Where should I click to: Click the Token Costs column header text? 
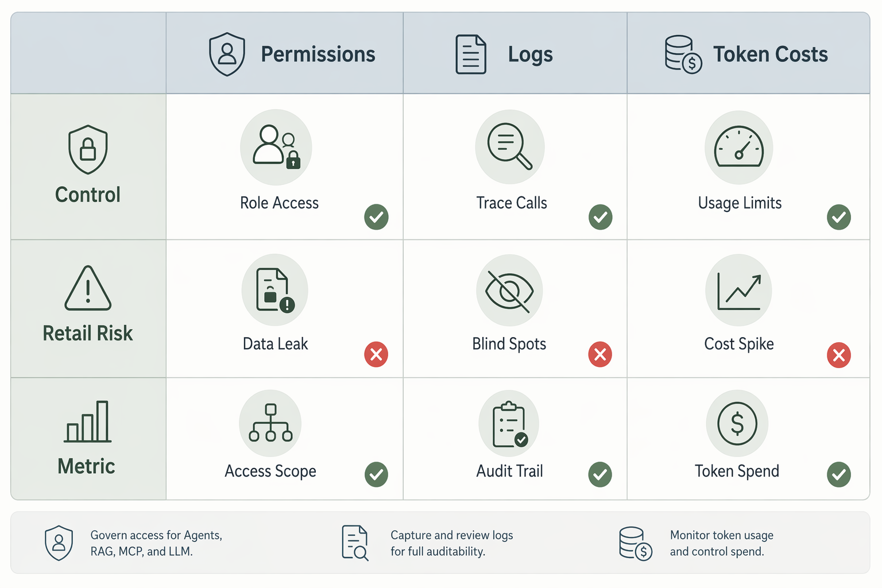[x=771, y=55]
